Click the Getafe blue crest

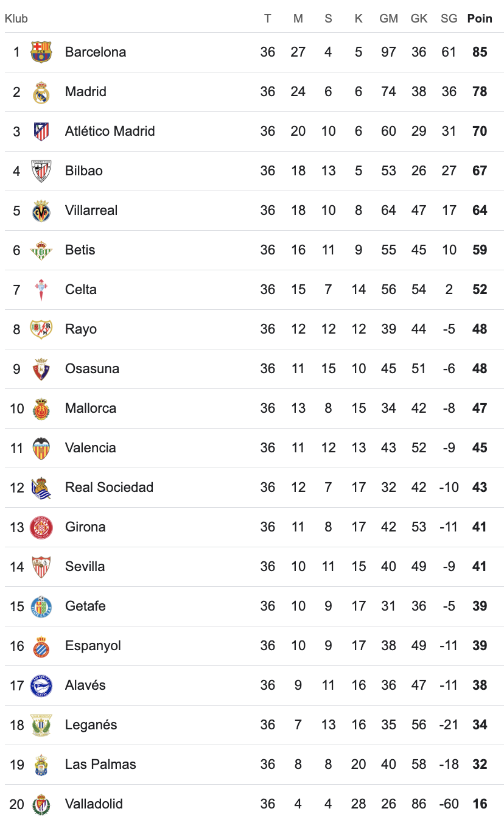pyautogui.click(x=41, y=606)
